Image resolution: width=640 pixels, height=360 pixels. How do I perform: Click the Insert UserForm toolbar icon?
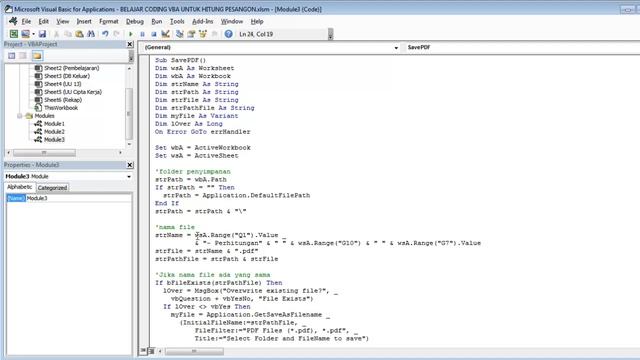click(25, 34)
